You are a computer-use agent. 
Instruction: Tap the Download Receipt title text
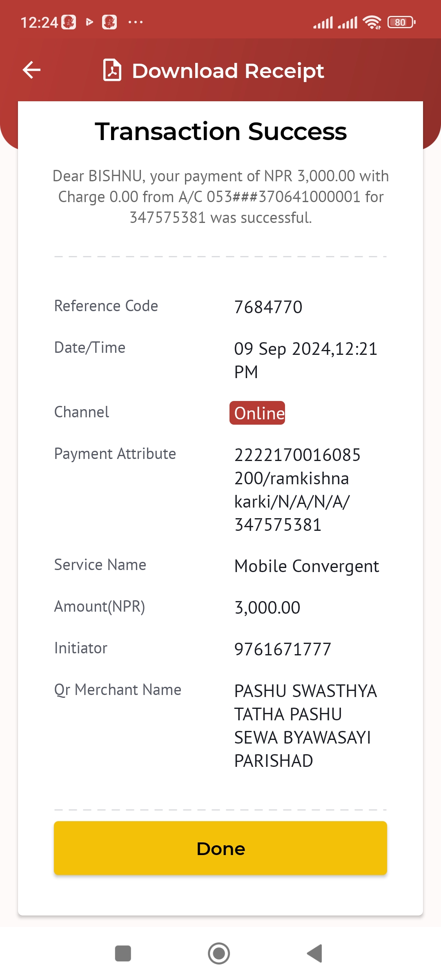tap(228, 71)
